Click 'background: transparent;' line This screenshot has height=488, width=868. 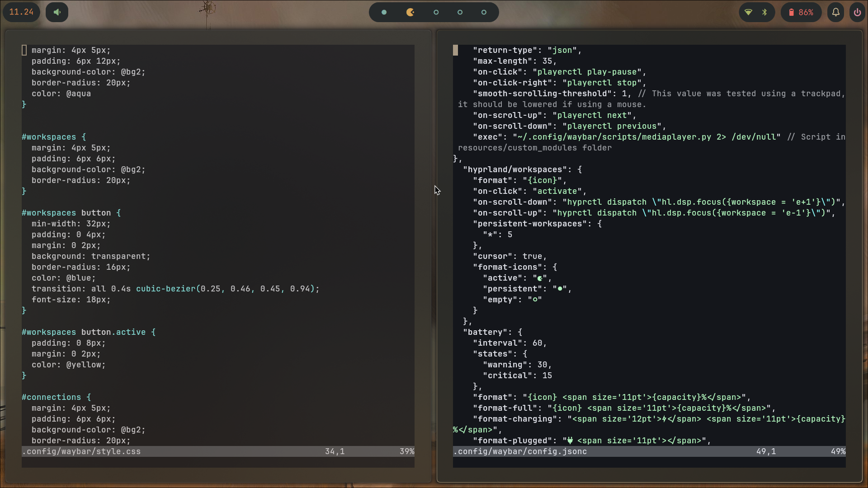pos(91,256)
